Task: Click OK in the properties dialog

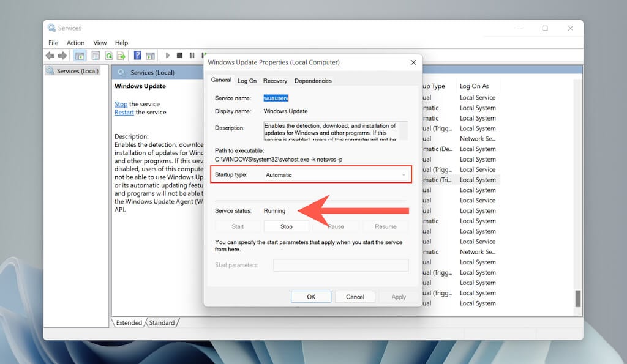Action: 311,297
